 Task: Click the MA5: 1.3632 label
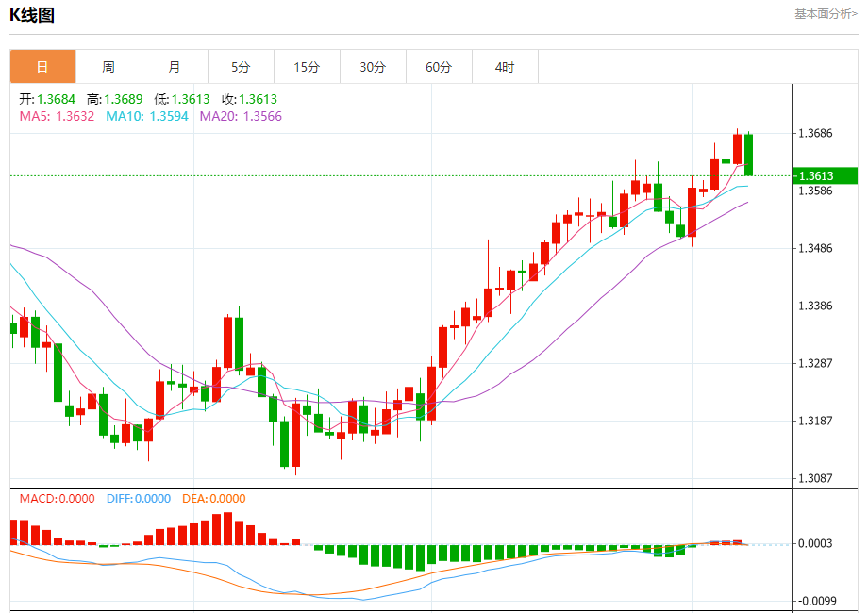point(57,116)
